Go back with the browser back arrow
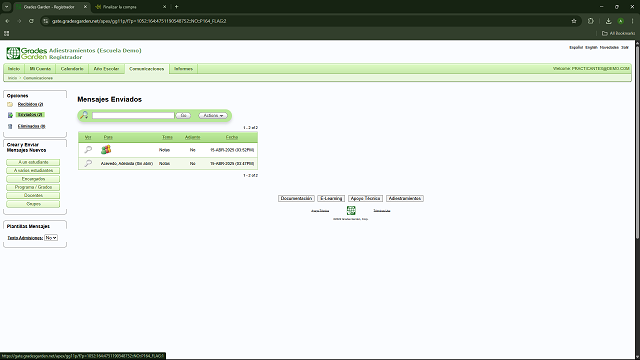Viewport: 640px width, 360px height. tap(7, 21)
